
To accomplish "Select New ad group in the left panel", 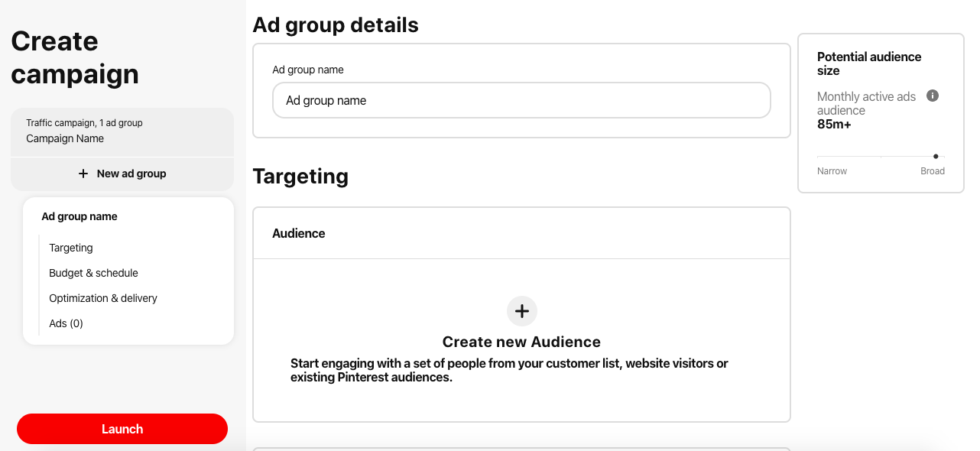I will (x=122, y=174).
